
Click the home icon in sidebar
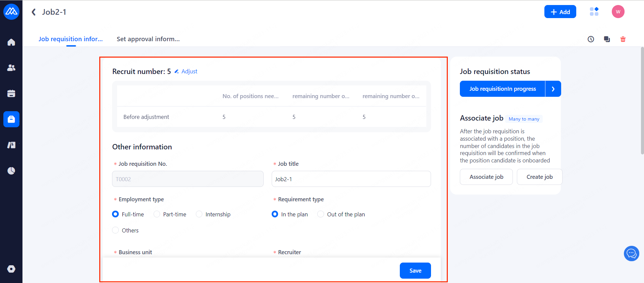pos(11,42)
